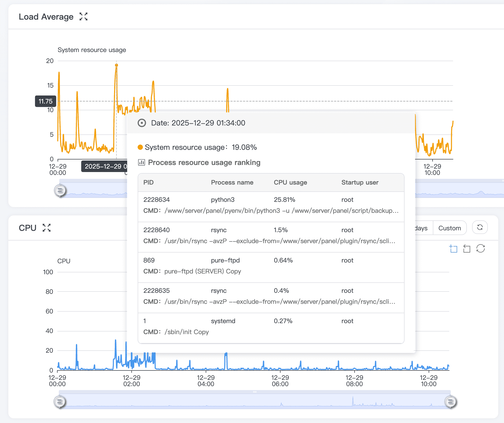Click the bar-chart icon beside Process resource usage ranking
504x423 pixels.
(141, 162)
